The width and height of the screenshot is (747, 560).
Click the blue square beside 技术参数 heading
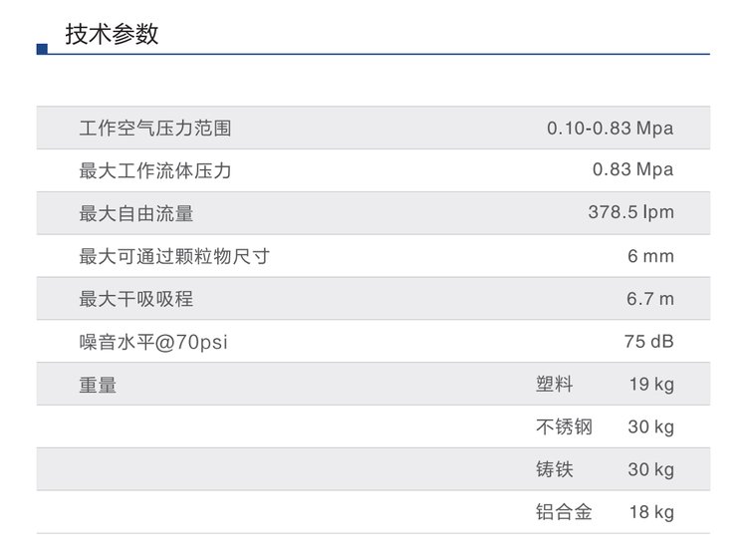(x=42, y=48)
